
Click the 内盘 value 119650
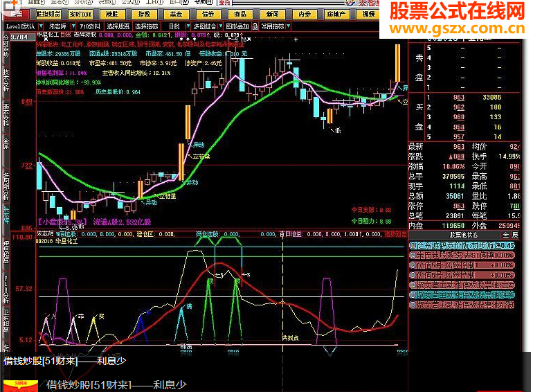click(453, 226)
